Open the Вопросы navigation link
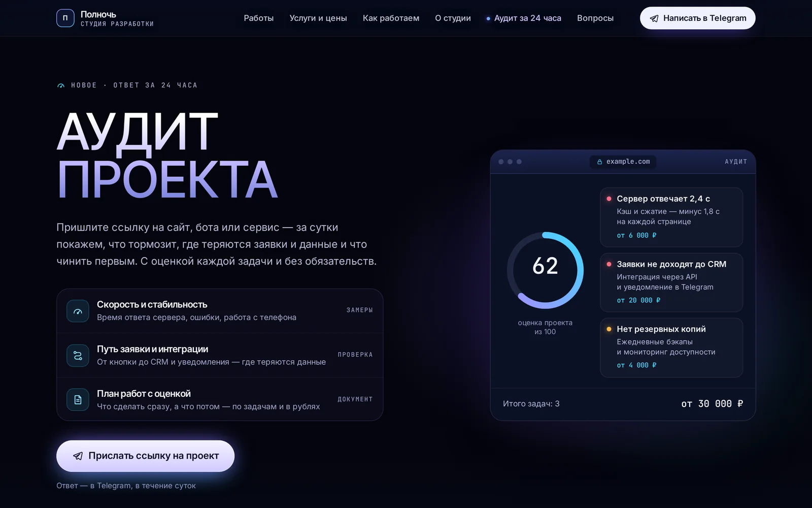The width and height of the screenshot is (812, 508). coord(595,18)
